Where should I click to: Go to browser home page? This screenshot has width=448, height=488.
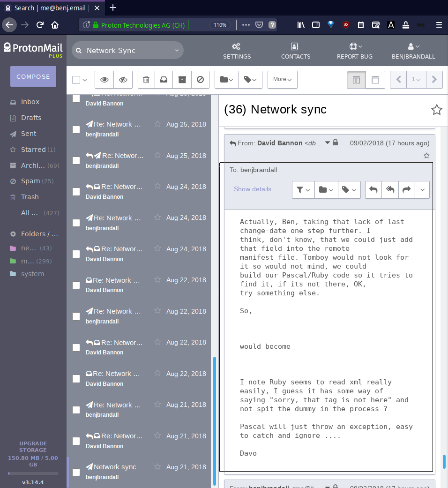pos(55,25)
